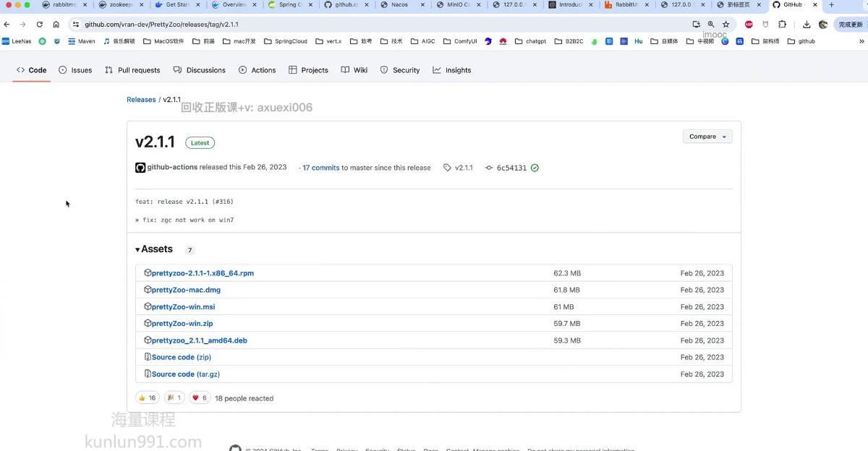Image resolution: width=868 pixels, height=451 pixels.
Task: Open the v2.1.1 tag link
Action: coord(459,168)
